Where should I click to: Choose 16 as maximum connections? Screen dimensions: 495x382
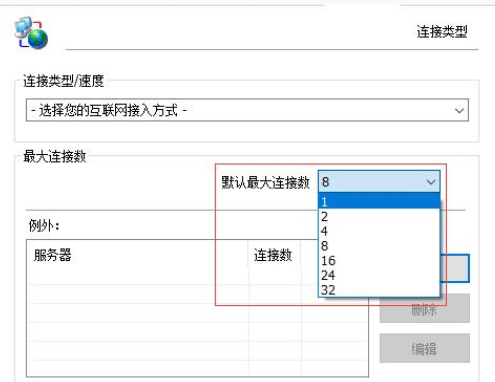(379, 261)
